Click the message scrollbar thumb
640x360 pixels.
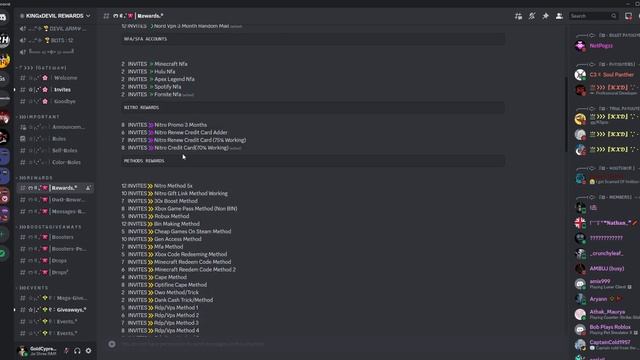point(566,114)
